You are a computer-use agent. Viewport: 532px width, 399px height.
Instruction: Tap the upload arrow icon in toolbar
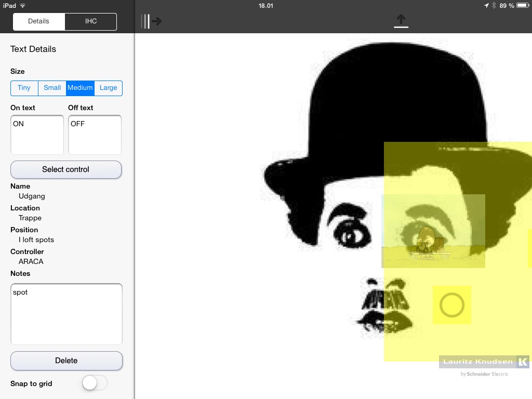(x=401, y=21)
